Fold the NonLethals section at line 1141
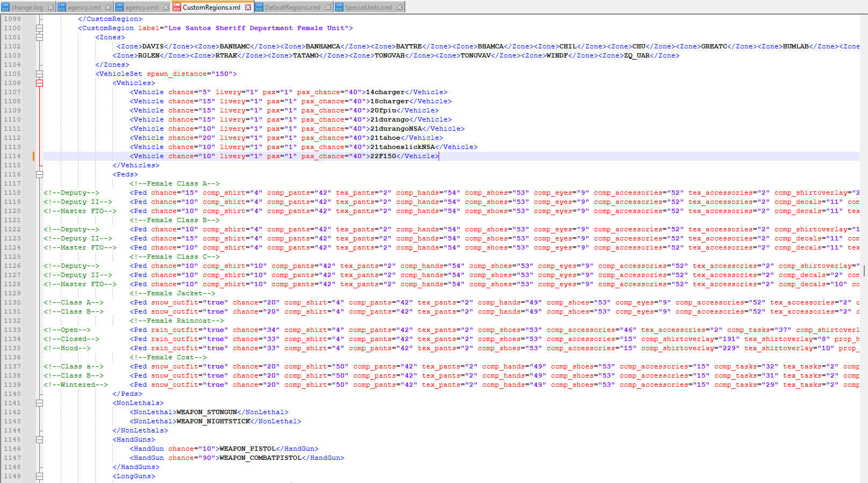 (x=39, y=403)
